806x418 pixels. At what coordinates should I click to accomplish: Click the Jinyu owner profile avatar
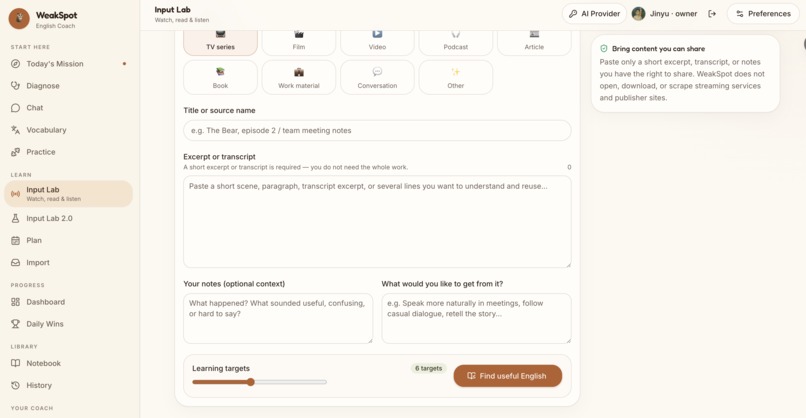(x=638, y=14)
